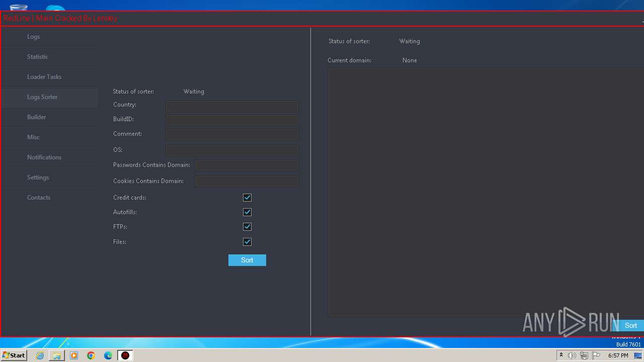Focus the Cookies Contains Domain field
This screenshot has width=644, height=362.
pos(247,181)
